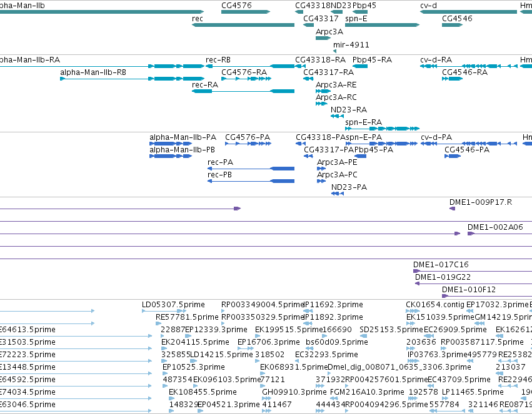Click the DME1-009P17.R clone marker
The width and height of the screenshot is (532, 414).
(x=452, y=209)
